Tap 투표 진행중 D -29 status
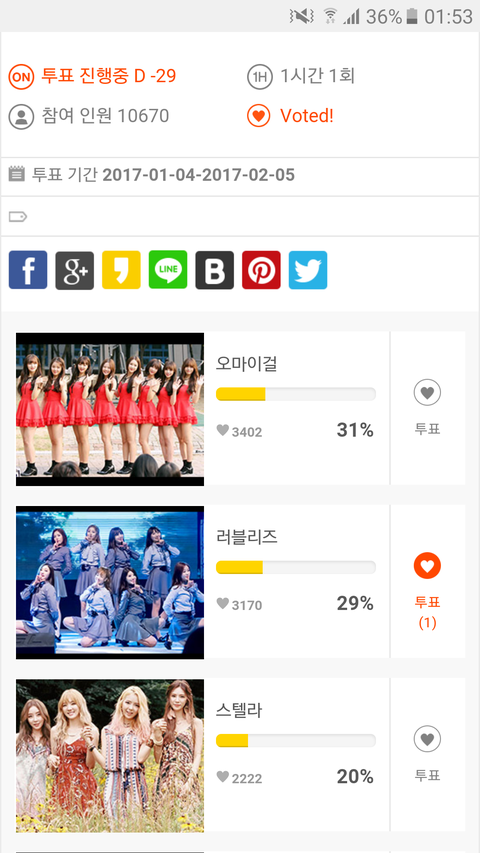The height and width of the screenshot is (853, 480). point(109,76)
